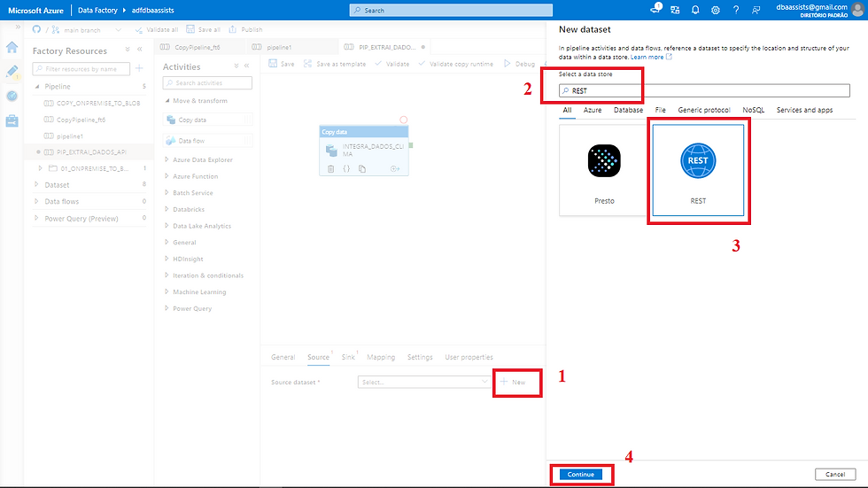
Task: Open the Mapping tab
Action: pos(381,357)
